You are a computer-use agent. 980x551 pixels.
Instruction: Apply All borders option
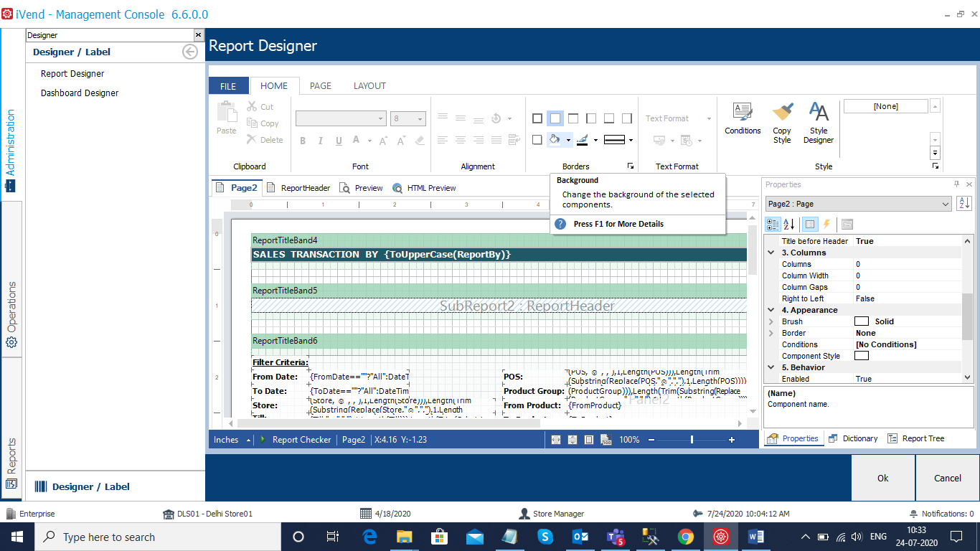click(x=537, y=118)
